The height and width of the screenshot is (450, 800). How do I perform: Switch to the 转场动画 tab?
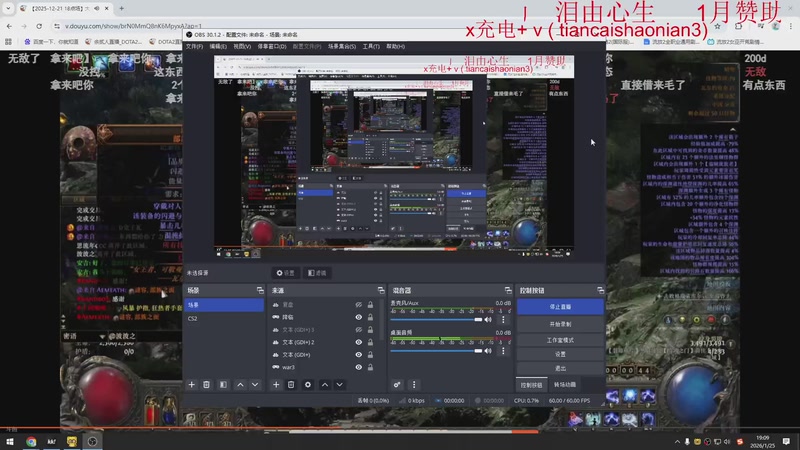click(x=565, y=385)
